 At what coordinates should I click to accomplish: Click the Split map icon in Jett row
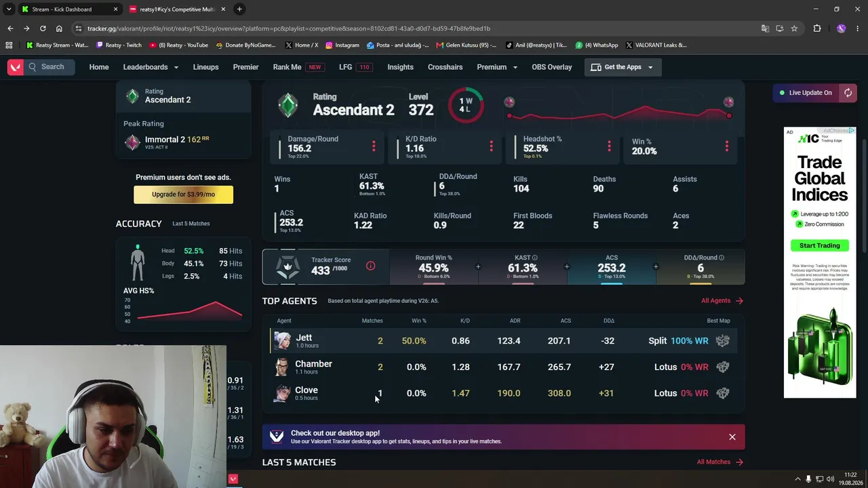pyautogui.click(x=722, y=341)
